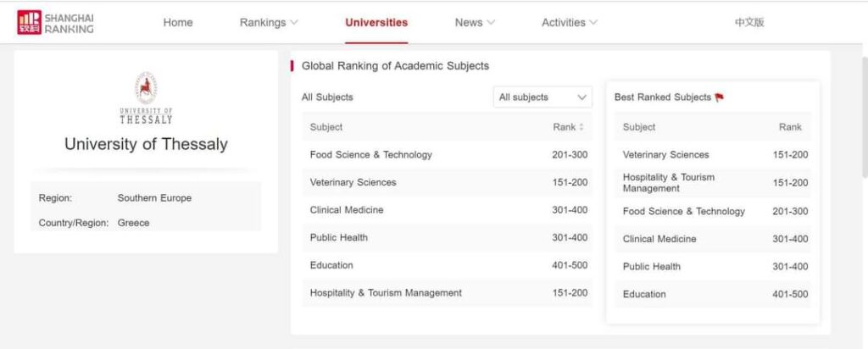
Task: Open Education row in All Subjects table
Action: 331,265
